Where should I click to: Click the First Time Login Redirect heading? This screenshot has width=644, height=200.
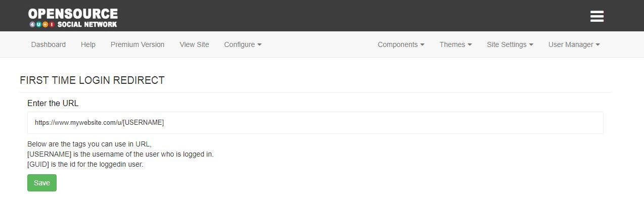click(92, 80)
